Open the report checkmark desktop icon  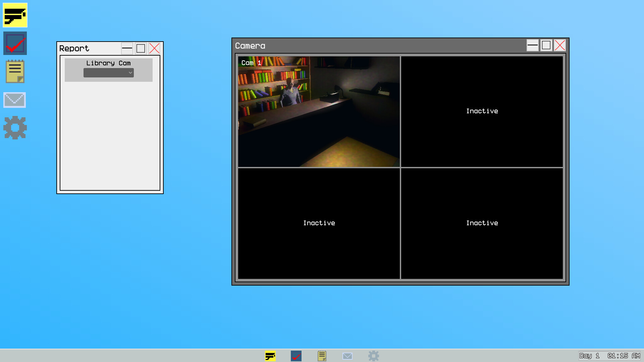pyautogui.click(x=15, y=44)
